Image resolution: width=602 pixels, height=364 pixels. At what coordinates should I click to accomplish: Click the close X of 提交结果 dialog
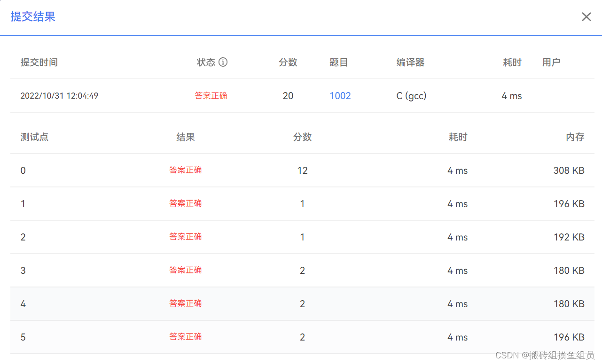(x=586, y=16)
